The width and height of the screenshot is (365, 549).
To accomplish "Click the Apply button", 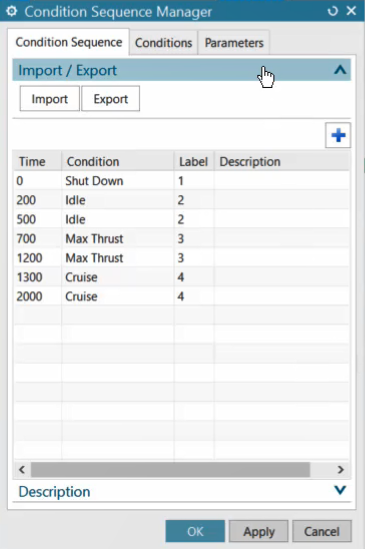I will point(259,531).
